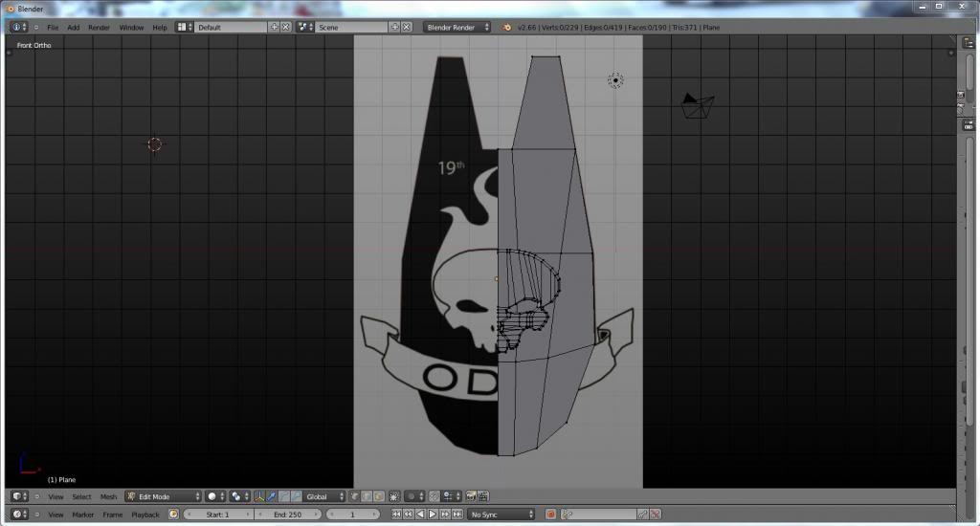Enable the translate manipulator arrow

click(x=271, y=496)
